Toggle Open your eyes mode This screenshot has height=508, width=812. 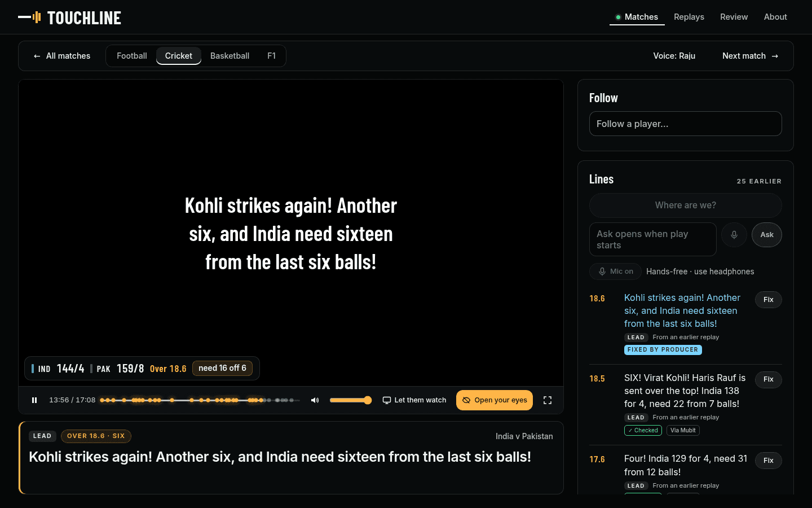tap(495, 400)
